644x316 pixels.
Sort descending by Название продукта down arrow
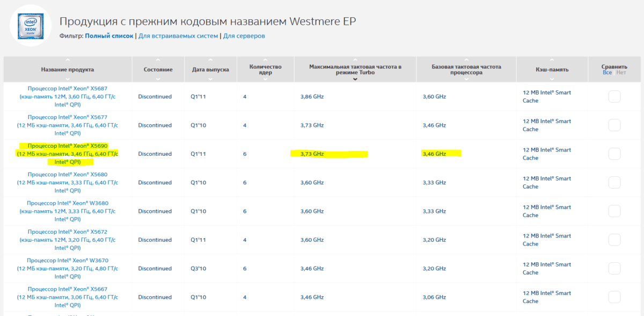pyautogui.click(x=68, y=79)
